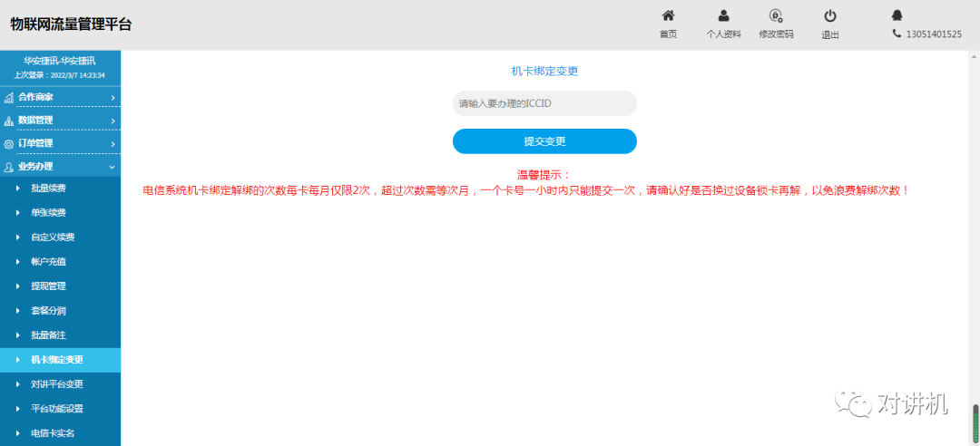
Task: Click the 修改密码 text link
Action: pyautogui.click(x=776, y=35)
